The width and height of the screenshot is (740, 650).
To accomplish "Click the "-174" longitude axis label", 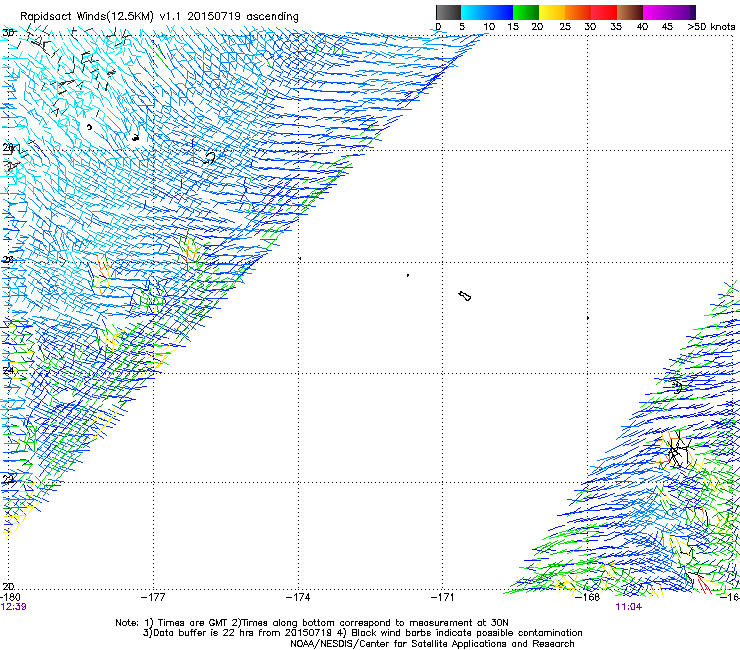I will [x=298, y=597].
